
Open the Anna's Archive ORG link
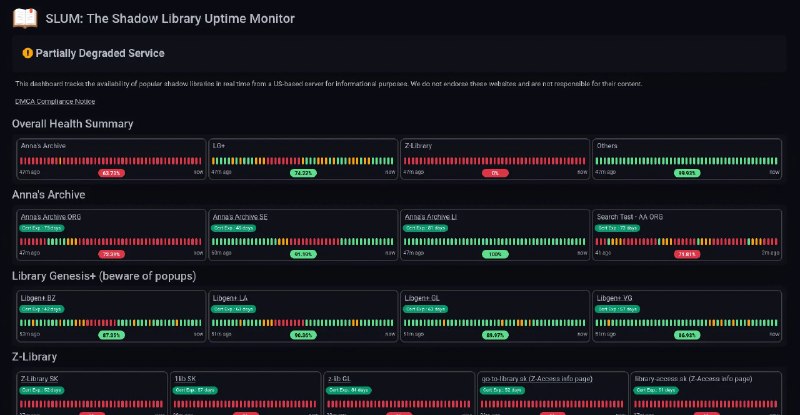[x=51, y=217]
